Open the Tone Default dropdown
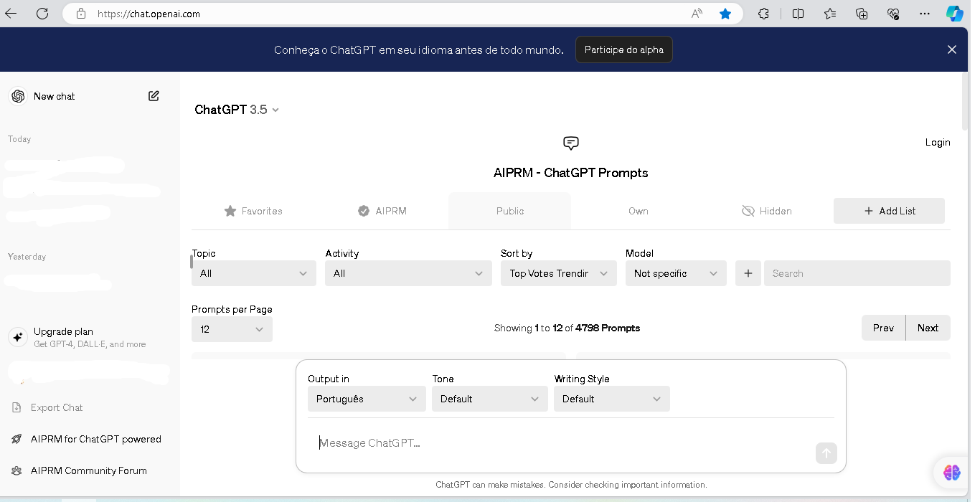 click(x=490, y=399)
